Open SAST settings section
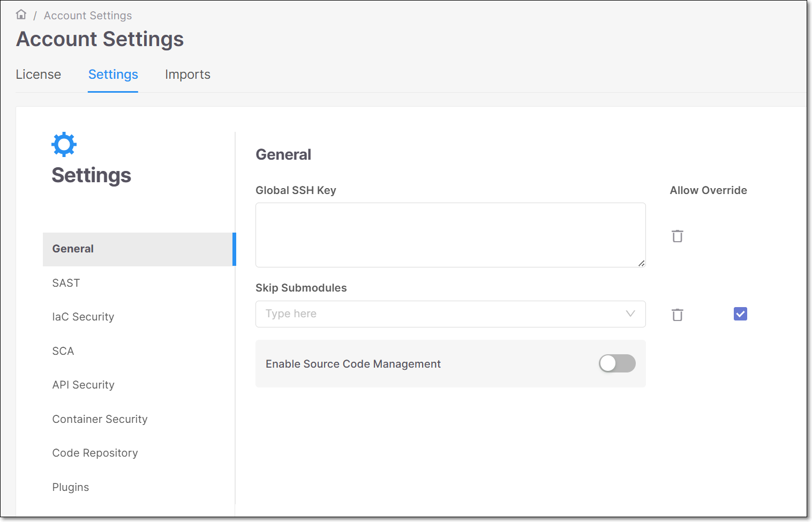Viewport: 812px width, 522px height. 66,283
